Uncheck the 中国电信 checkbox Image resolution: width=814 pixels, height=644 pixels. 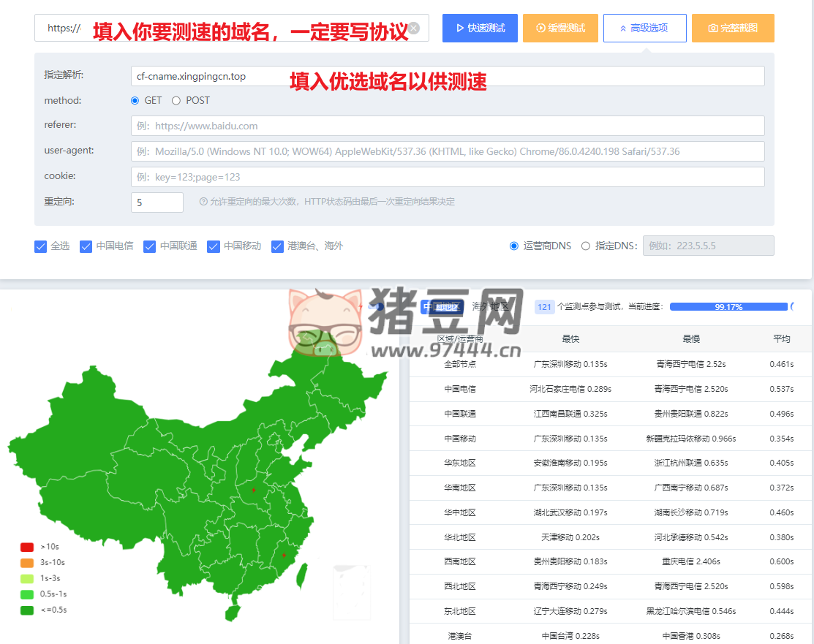coord(86,246)
